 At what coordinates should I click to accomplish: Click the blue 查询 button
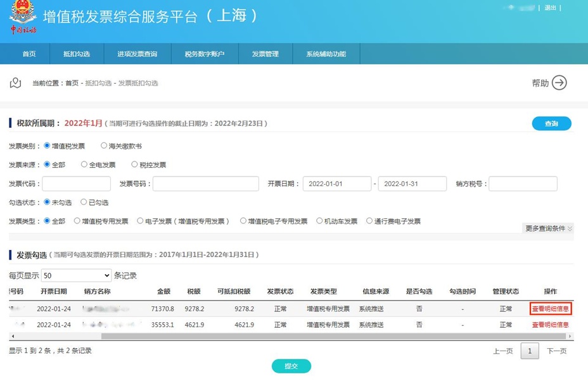pyautogui.click(x=551, y=123)
